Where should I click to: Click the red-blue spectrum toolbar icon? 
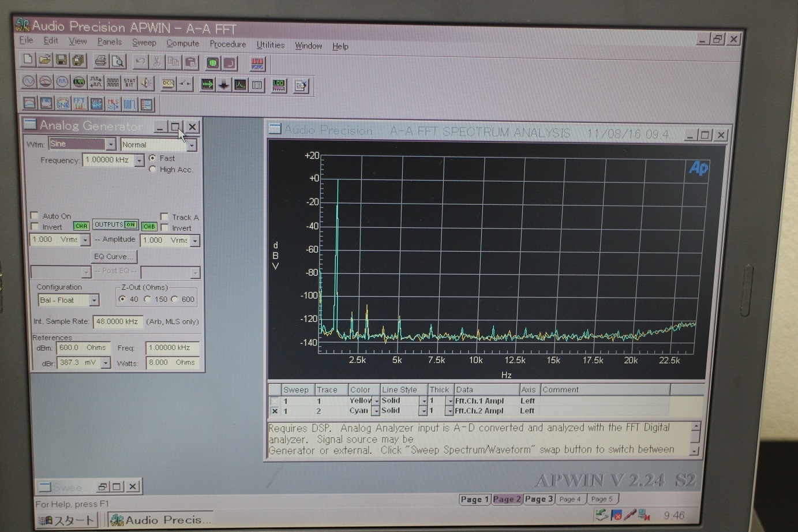click(257, 63)
